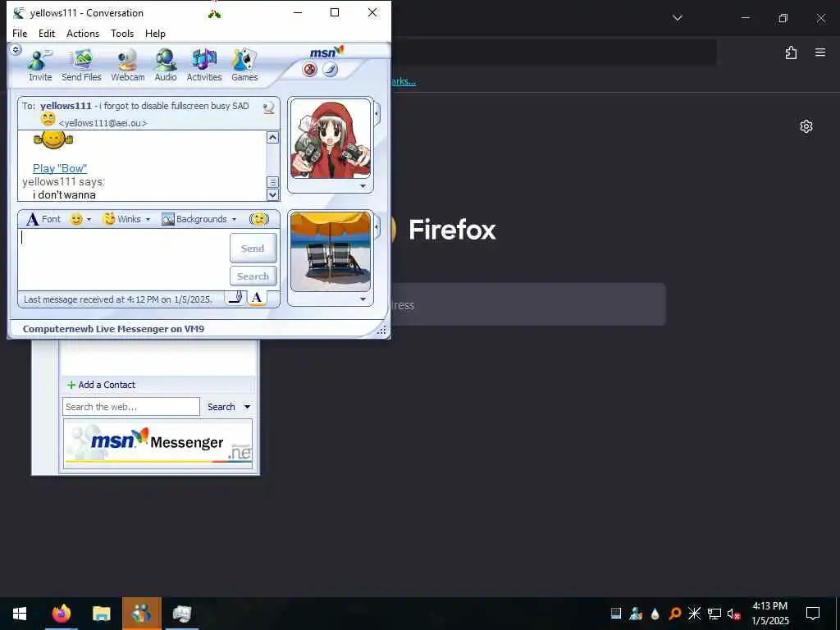Hide contact's display picture panel arrow

click(377, 113)
